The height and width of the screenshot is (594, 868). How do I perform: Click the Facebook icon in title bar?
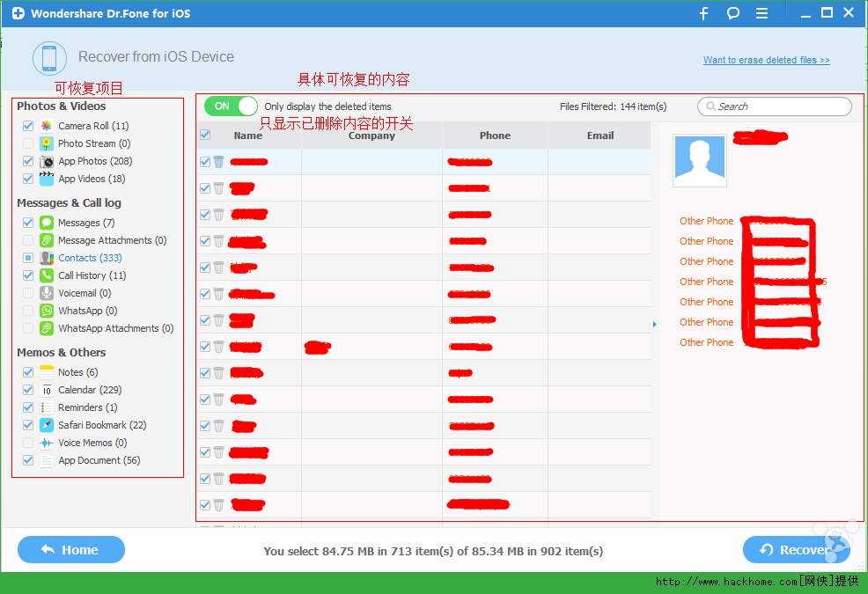click(x=703, y=13)
